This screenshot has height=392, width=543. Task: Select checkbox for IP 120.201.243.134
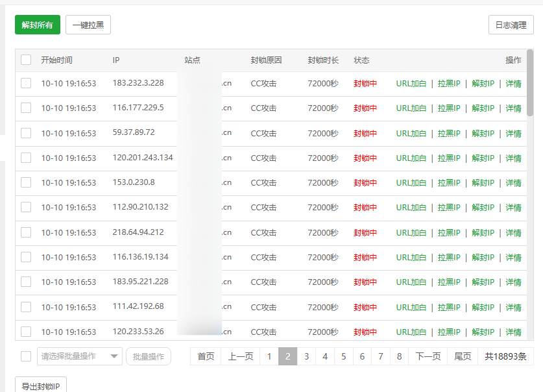[26, 158]
